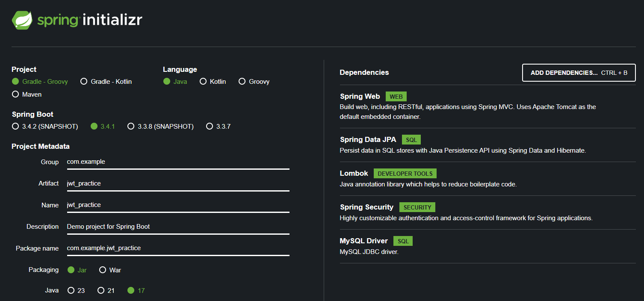Select War packaging
644x301 pixels.
tap(110, 270)
